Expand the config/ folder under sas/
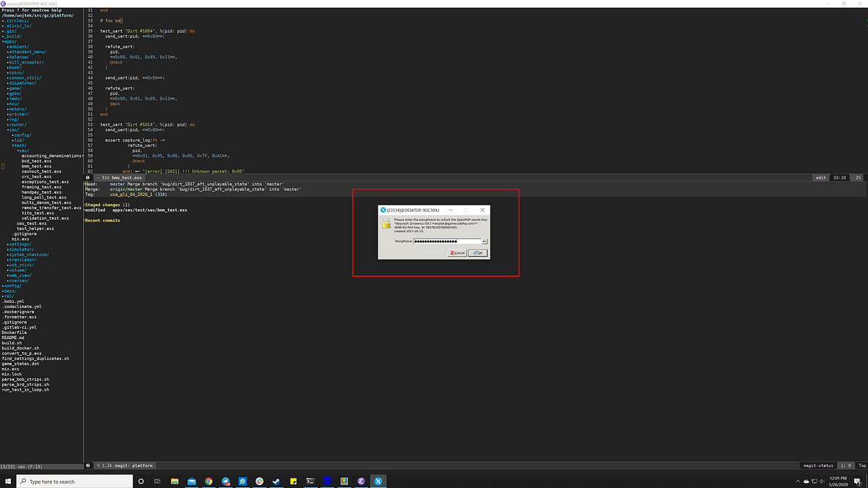Viewport: 868px width, 488px height. 22,135
